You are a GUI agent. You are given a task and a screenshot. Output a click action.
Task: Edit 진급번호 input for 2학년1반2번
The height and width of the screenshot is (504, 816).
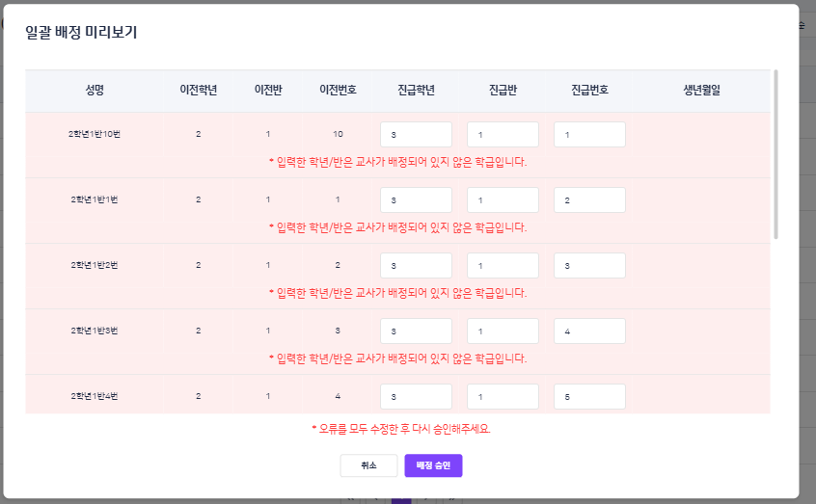589,266
